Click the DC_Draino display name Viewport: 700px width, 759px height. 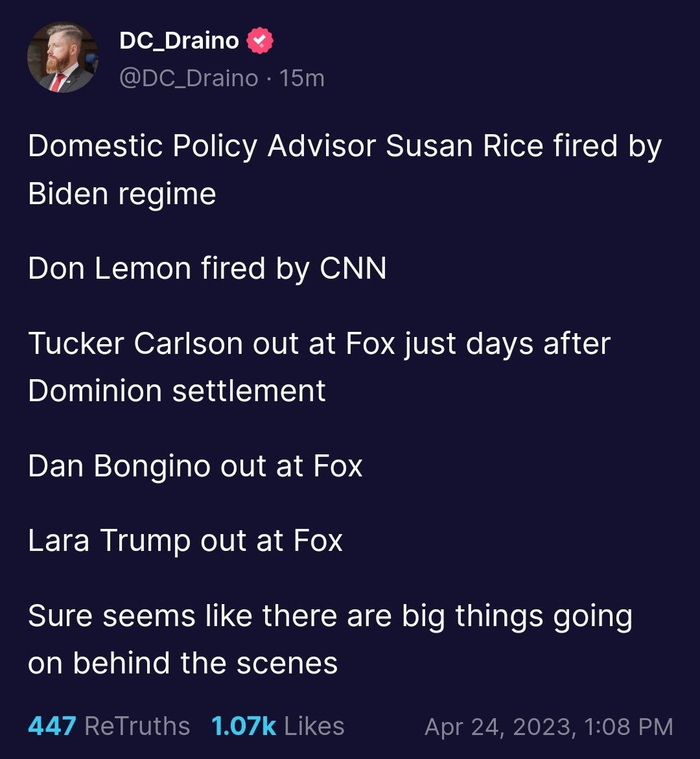point(179,41)
